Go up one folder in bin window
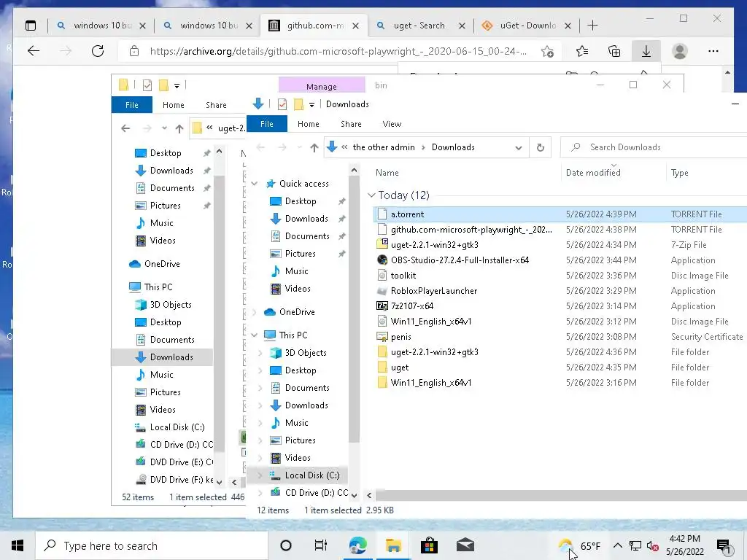 179,128
